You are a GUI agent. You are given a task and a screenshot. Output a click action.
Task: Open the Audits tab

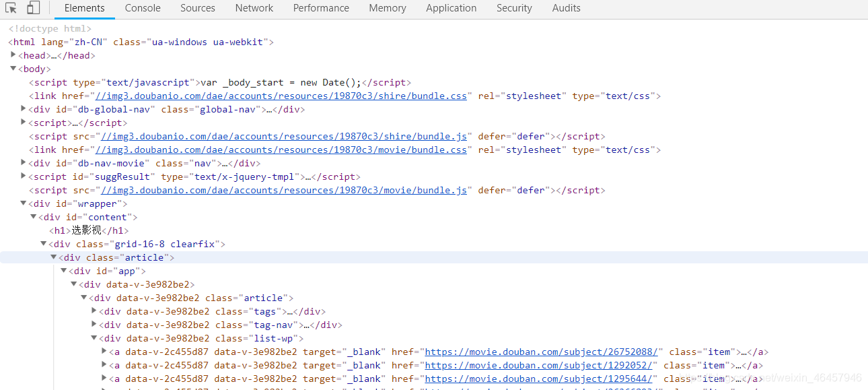tap(566, 8)
